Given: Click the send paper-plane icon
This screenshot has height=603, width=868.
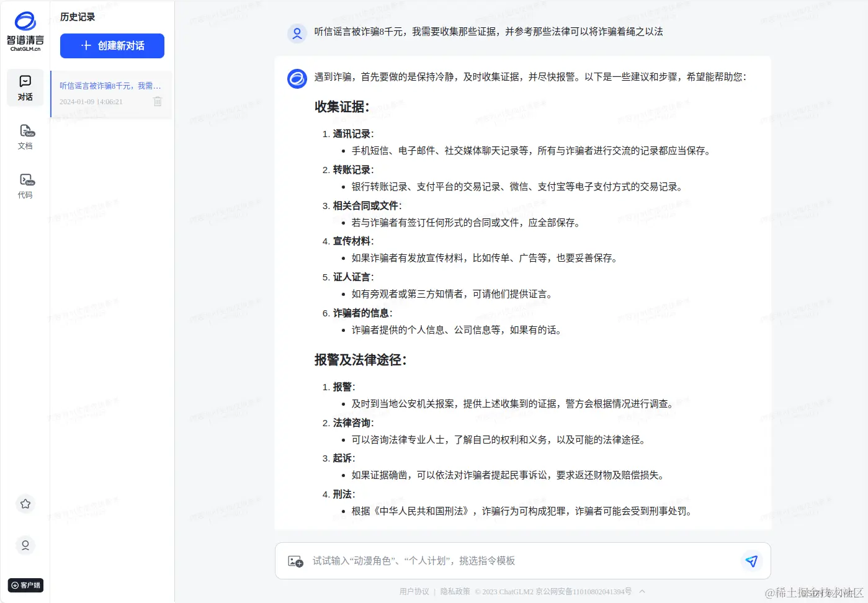Looking at the screenshot, I should 751,560.
